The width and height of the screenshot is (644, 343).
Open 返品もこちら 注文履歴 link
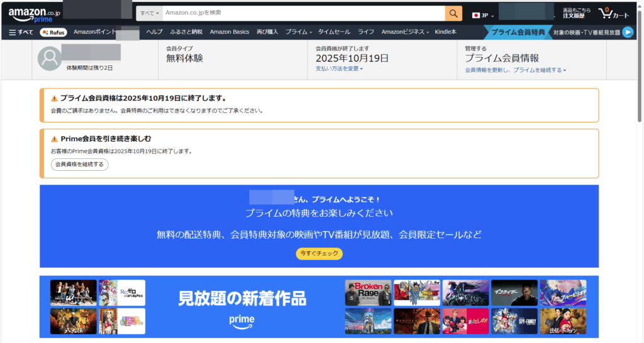coord(576,13)
